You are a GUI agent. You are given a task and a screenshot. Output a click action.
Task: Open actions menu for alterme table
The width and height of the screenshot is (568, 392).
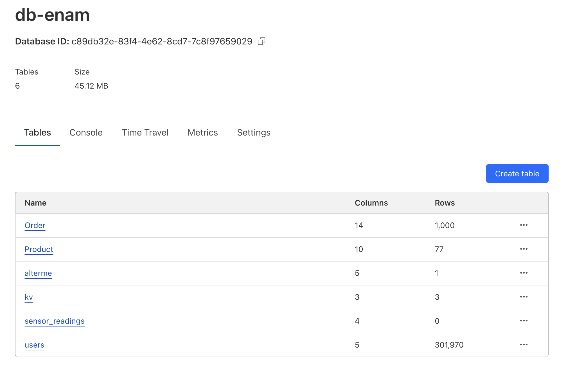click(524, 273)
